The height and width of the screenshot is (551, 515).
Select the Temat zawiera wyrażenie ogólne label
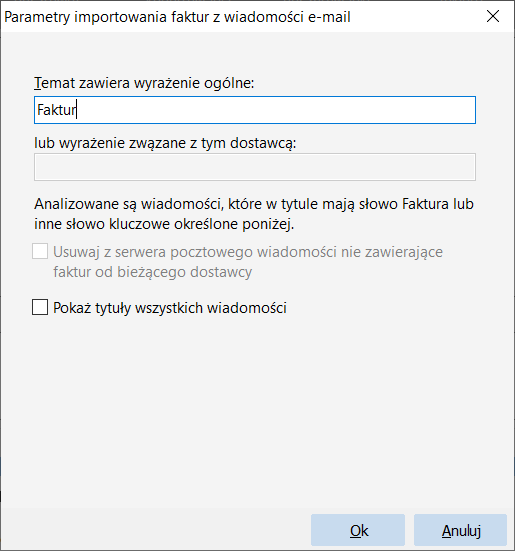click(x=144, y=83)
